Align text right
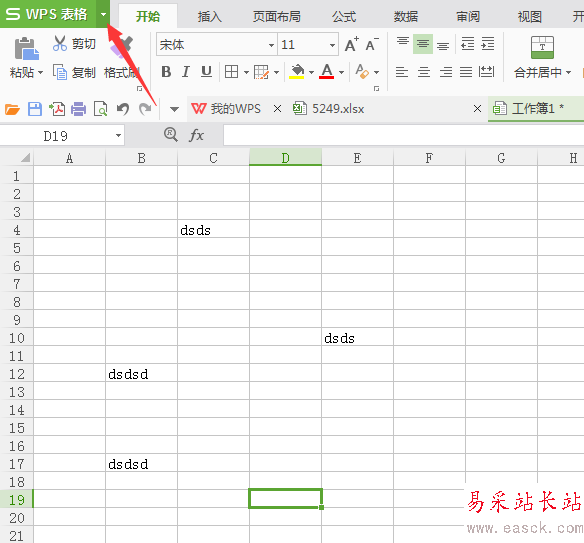584x543 pixels. 445,72
